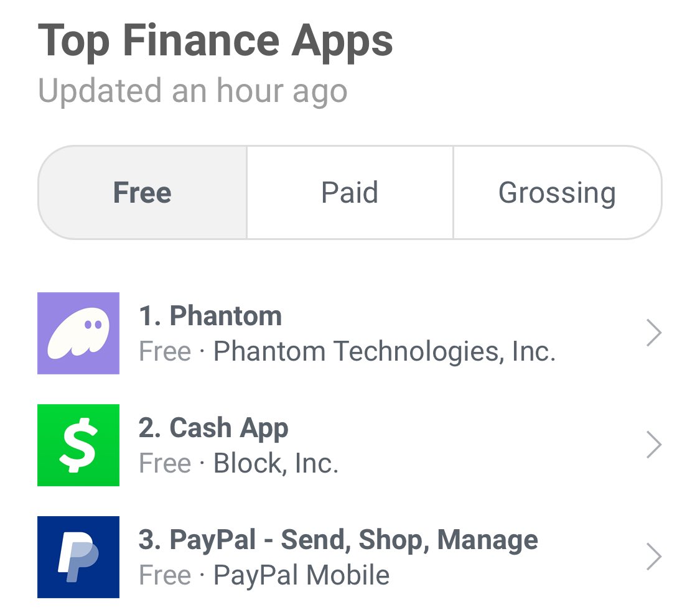Tap the Free price label under Cash App

[x=165, y=463]
